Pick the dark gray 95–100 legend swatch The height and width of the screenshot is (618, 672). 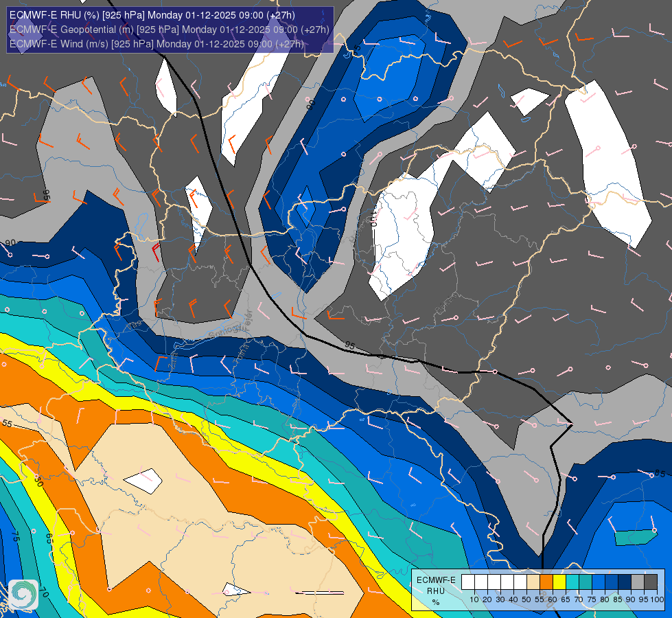651,582
